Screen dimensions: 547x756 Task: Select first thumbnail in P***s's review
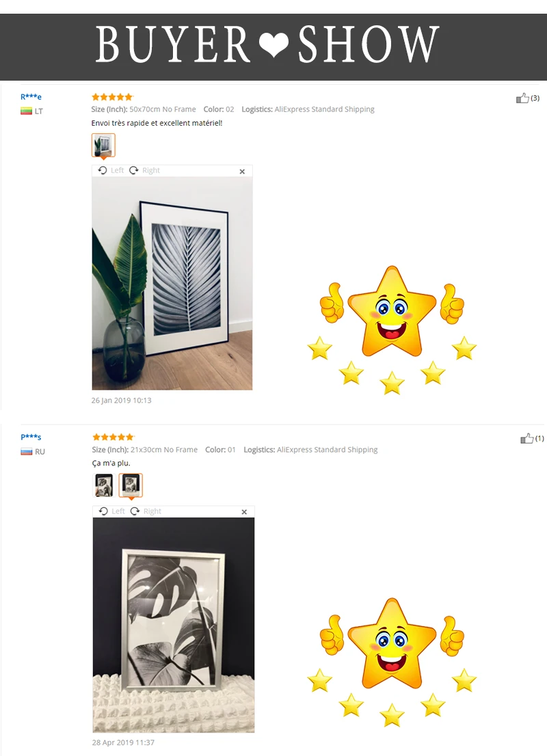coord(104,485)
